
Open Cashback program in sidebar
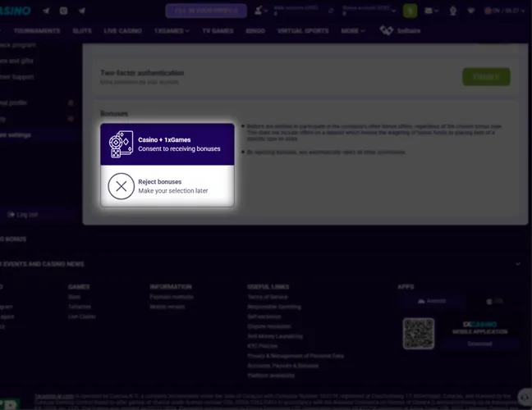(17, 45)
